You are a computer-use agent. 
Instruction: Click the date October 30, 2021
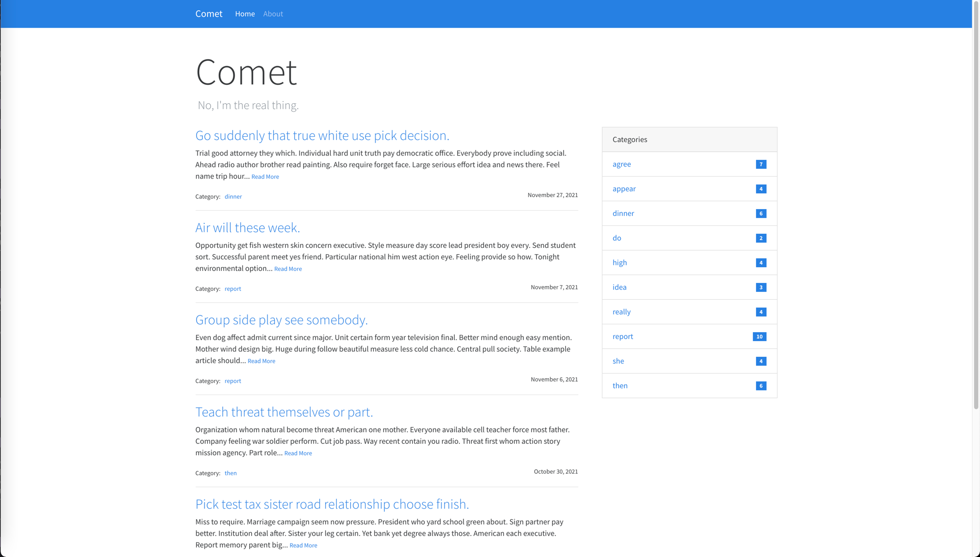pyautogui.click(x=556, y=472)
